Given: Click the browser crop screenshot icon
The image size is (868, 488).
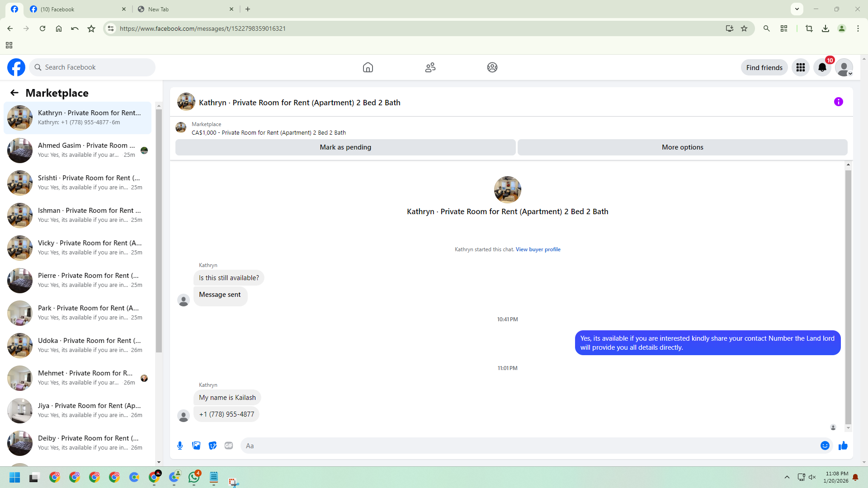Looking at the screenshot, I should click(x=809, y=28).
